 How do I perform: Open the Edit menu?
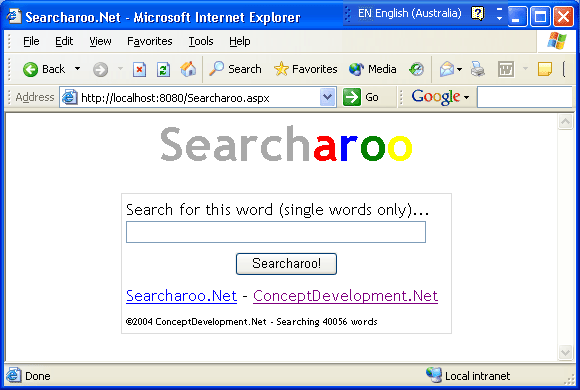point(64,41)
